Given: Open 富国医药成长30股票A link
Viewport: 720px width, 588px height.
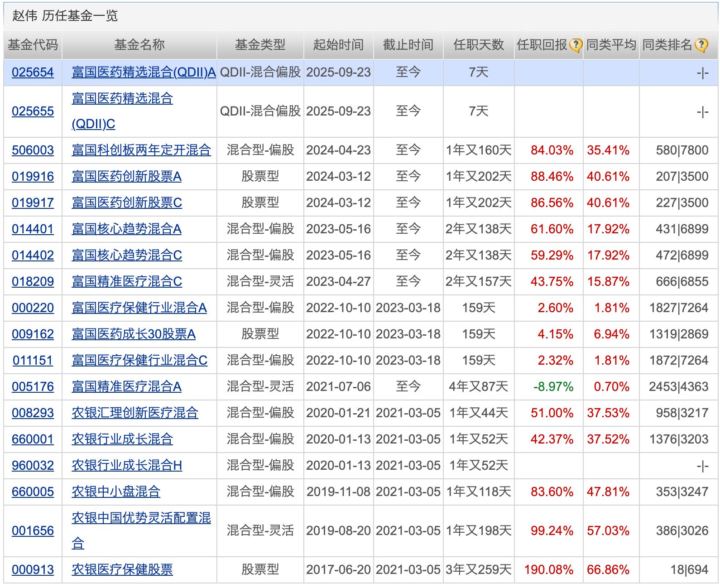Looking at the screenshot, I should tap(134, 334).
